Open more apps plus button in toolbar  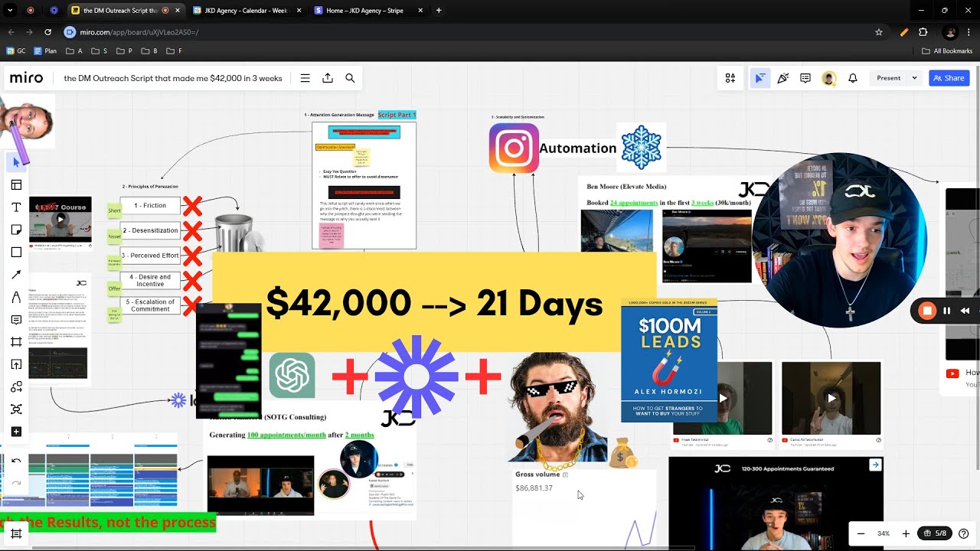click(x=16, y=432)
